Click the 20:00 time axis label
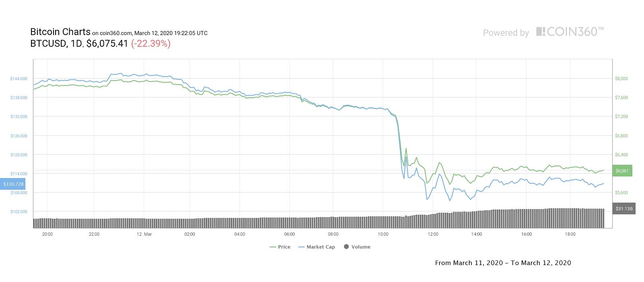Image resolution: width=644 pixels, height=282 pixels. [47, 234]
